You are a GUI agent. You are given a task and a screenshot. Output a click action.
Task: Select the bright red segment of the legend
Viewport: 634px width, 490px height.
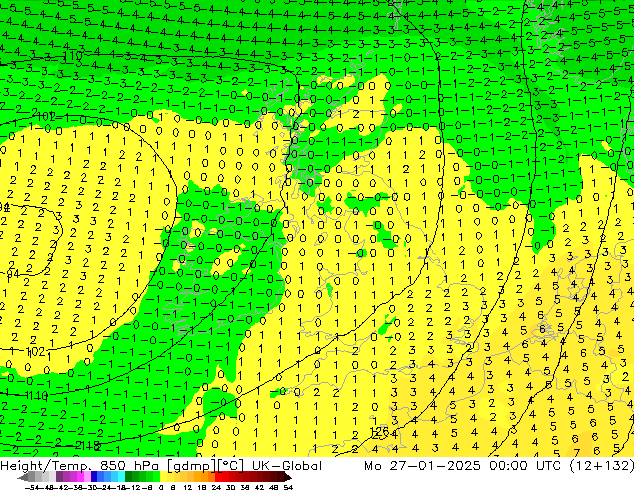tap(218, 477)
